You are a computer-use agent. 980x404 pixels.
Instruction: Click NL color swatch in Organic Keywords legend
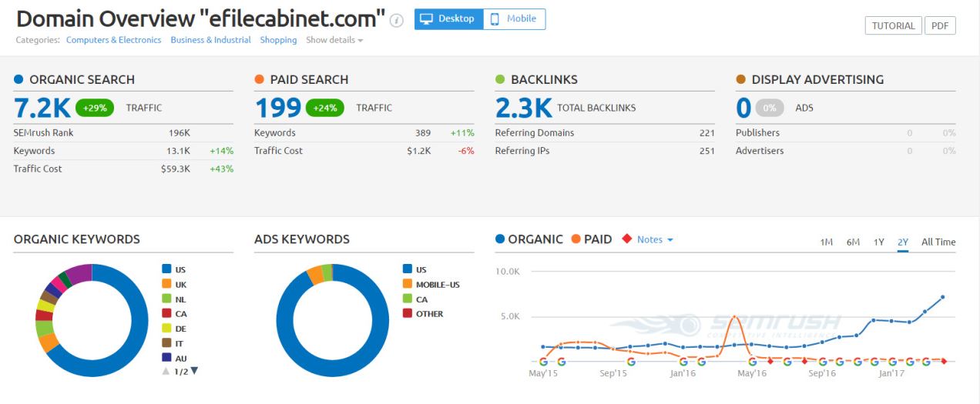(x=166, y=299)
